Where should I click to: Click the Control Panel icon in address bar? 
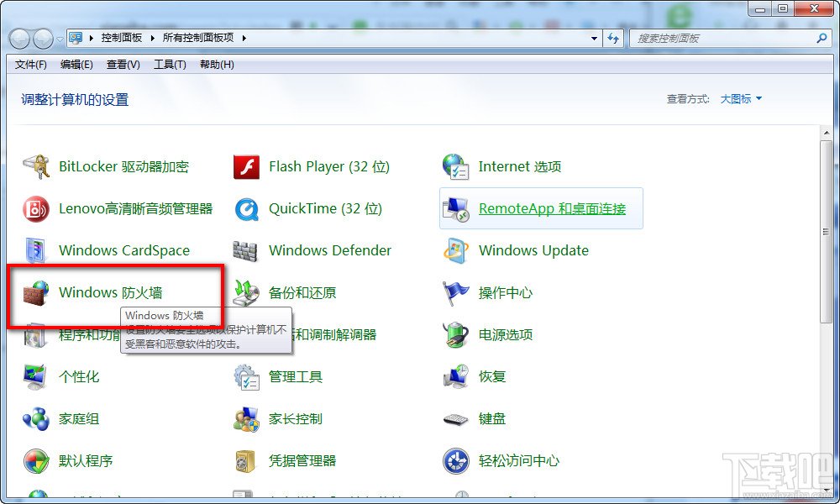point(76,38)
